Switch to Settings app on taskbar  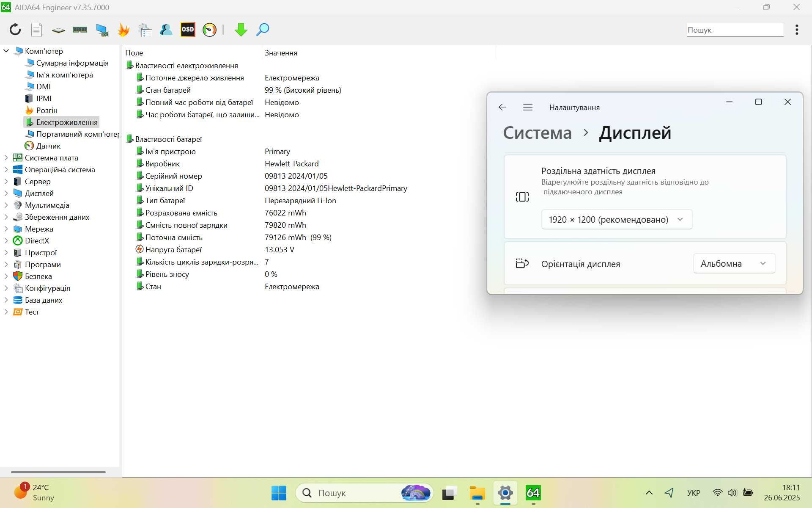pyautogui.click(x=505, y=493)
